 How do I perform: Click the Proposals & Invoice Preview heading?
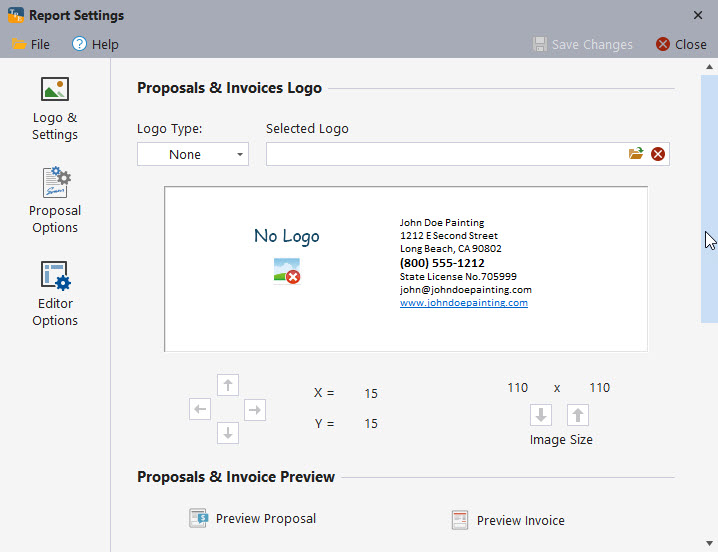point(236,477)
